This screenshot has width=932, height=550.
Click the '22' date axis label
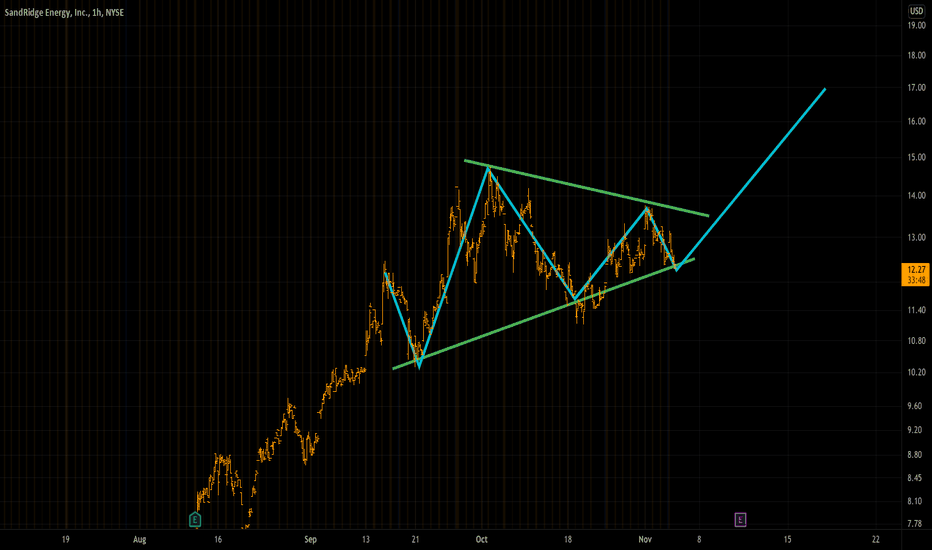point(876,540)
